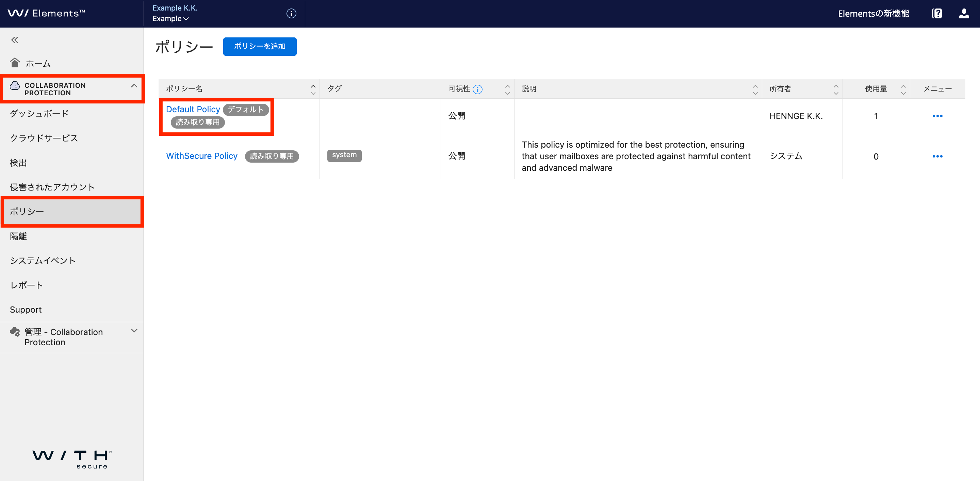This screenshot has height=481, width=980.
Task: Open the WithSecure Policy link
Action: point(202,156)
